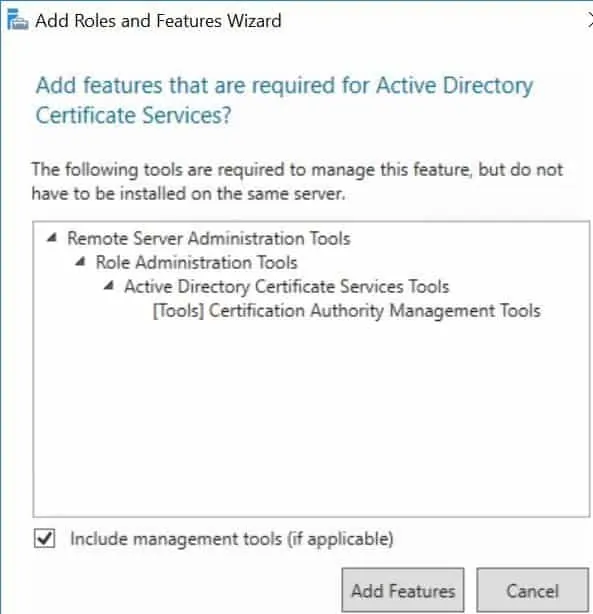Click the Add Features button
The image size is (593, 614).
click(403, 590)
